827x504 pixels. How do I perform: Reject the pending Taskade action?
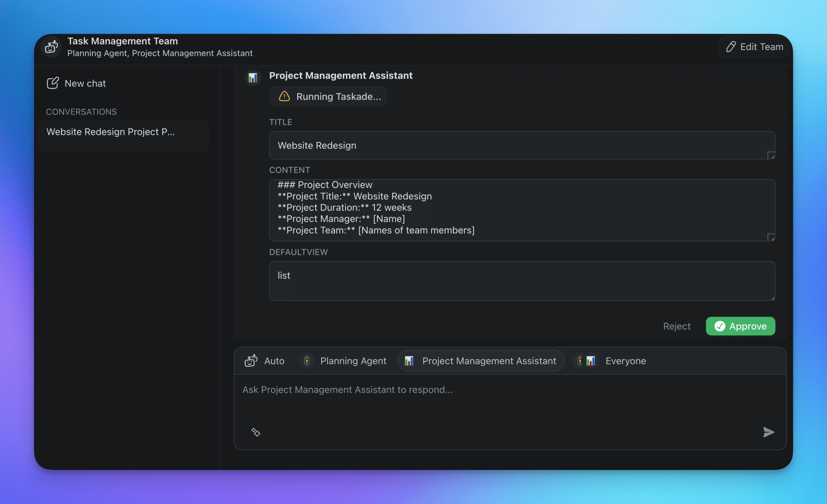(x=677, y=326)
